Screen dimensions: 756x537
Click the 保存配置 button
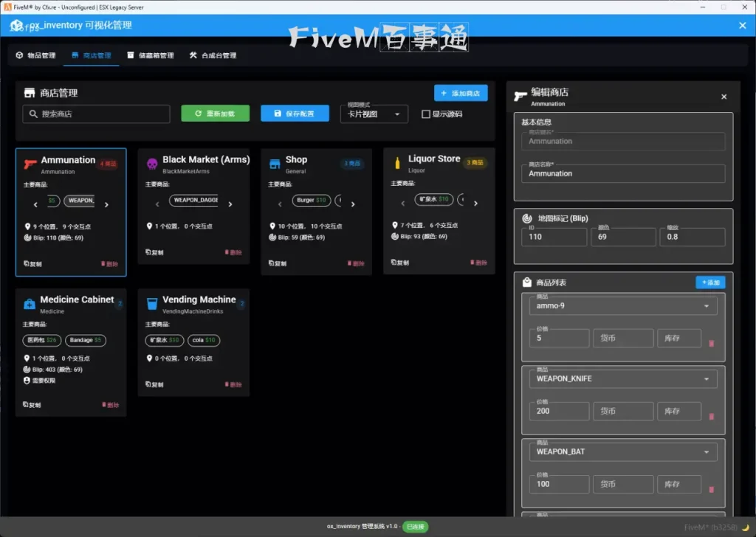point(295,114)
